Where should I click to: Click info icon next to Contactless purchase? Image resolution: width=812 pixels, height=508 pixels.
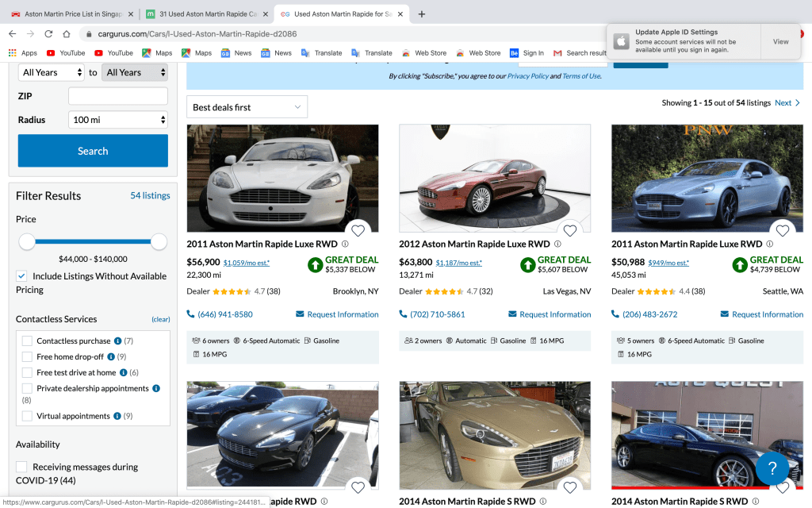[117, 341]
